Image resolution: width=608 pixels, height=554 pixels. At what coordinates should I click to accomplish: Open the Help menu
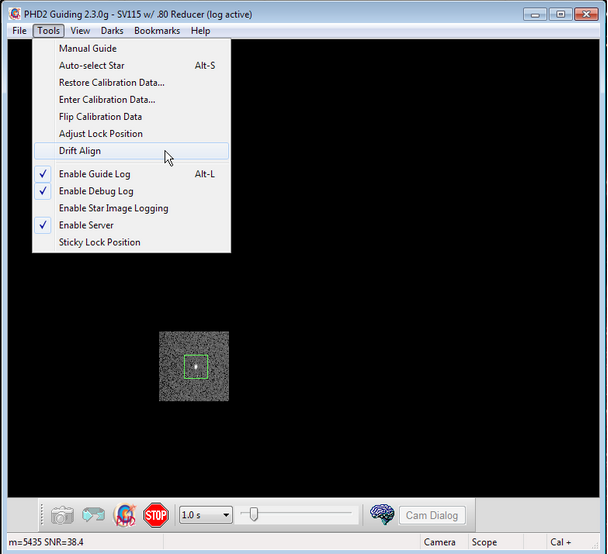point(200,31)
